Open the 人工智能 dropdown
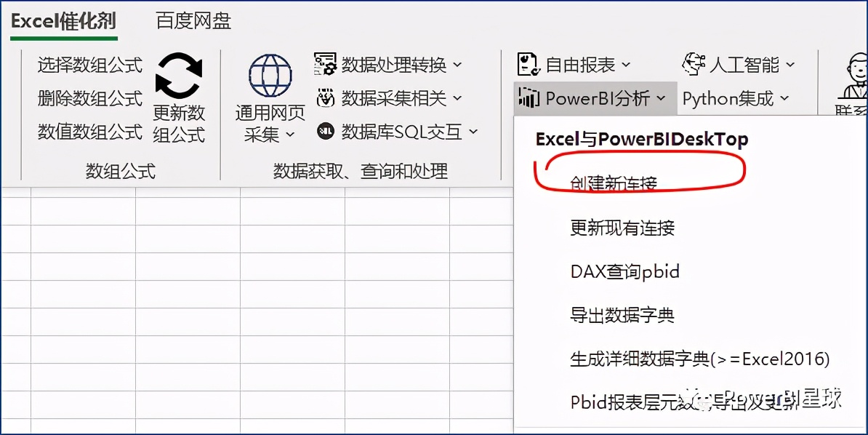This screenshot has height=435, width=868. coord(792,65)
